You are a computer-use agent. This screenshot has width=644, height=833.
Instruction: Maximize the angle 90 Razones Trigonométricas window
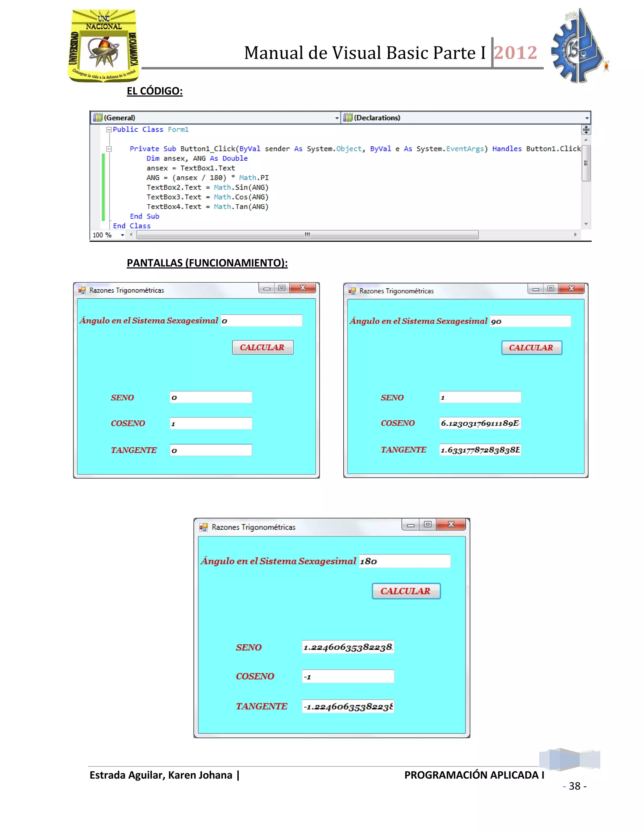tap(551, 289)
